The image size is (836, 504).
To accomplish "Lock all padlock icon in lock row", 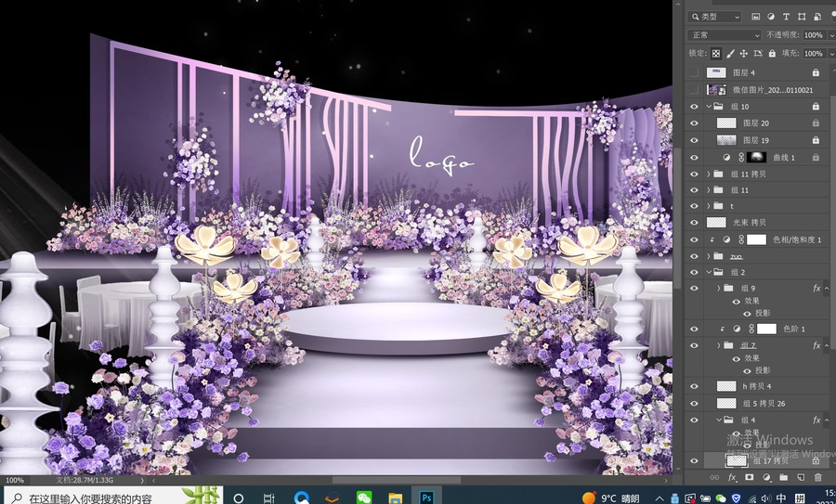I will pyautogui.click(x=772, y=53).
